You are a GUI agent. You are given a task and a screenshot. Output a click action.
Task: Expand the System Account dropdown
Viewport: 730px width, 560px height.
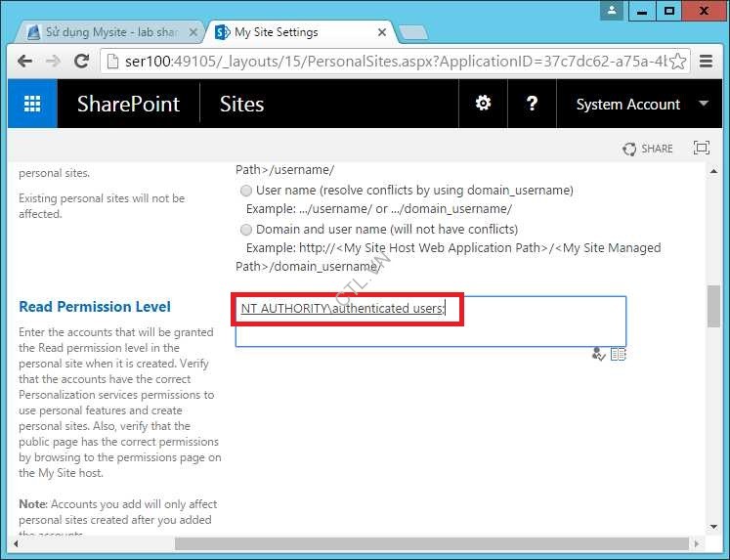703,104
